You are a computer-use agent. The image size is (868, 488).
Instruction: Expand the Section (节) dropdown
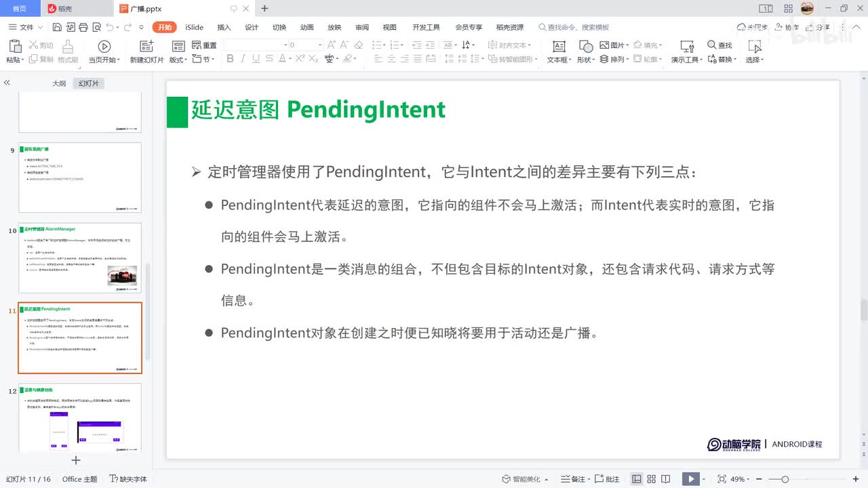[203, 60]
